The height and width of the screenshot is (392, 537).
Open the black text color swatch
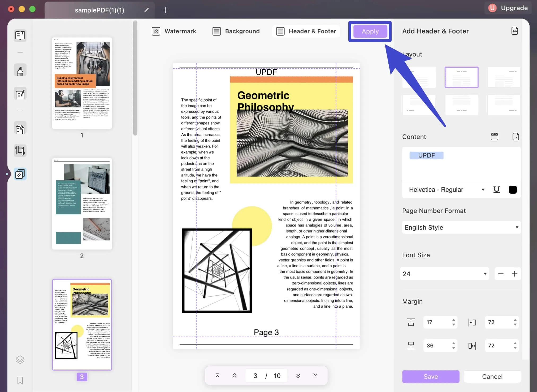click(x=513, y=189)
